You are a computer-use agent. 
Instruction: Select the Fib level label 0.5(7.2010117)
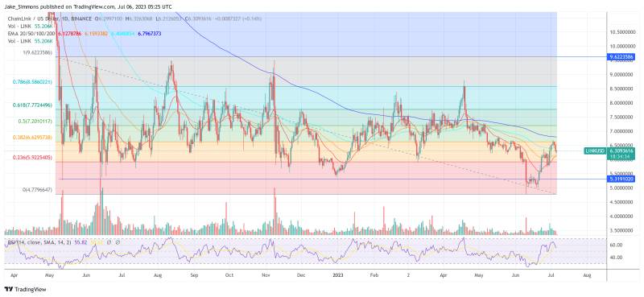tap(35, 122)
